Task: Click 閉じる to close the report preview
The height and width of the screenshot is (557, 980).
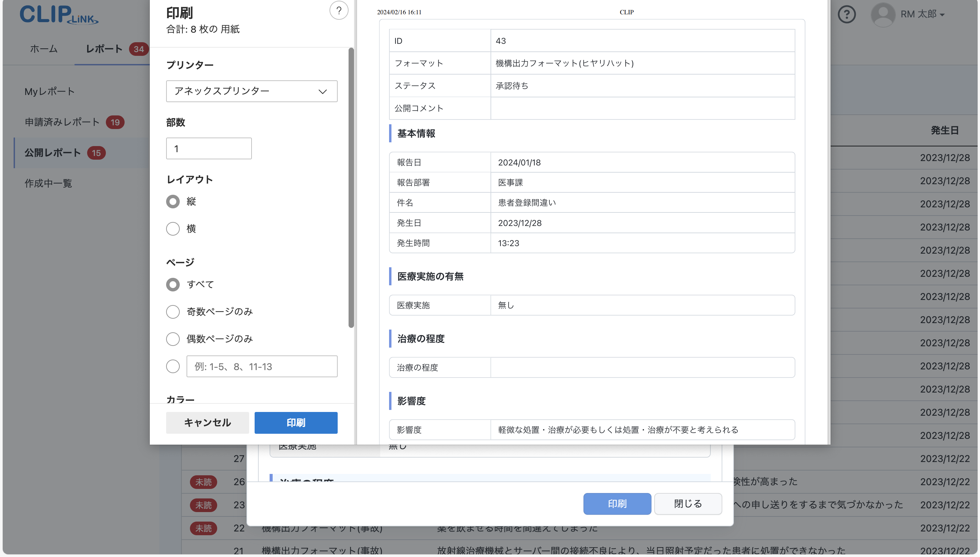Action: click(x=688, y=504)
